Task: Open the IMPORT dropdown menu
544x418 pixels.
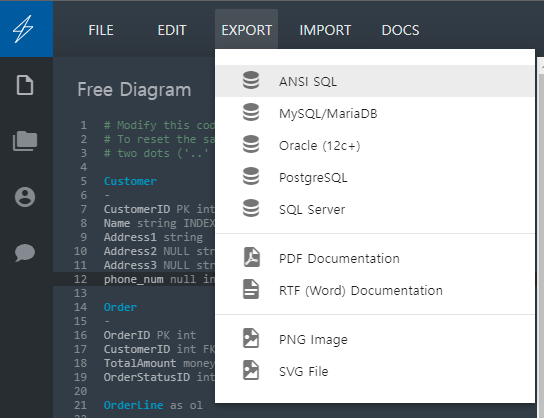Action: [325, 31]
